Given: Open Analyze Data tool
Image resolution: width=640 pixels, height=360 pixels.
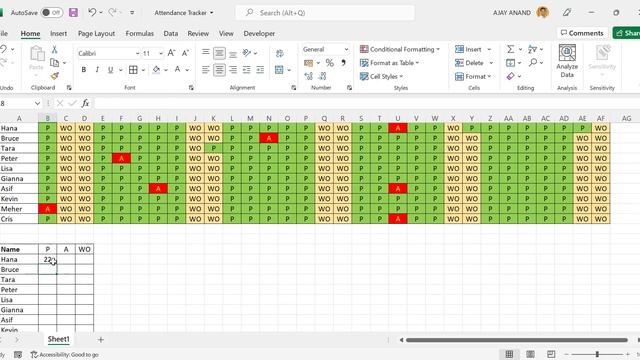Looking at the screenshot, I should (x=567, y=61).
